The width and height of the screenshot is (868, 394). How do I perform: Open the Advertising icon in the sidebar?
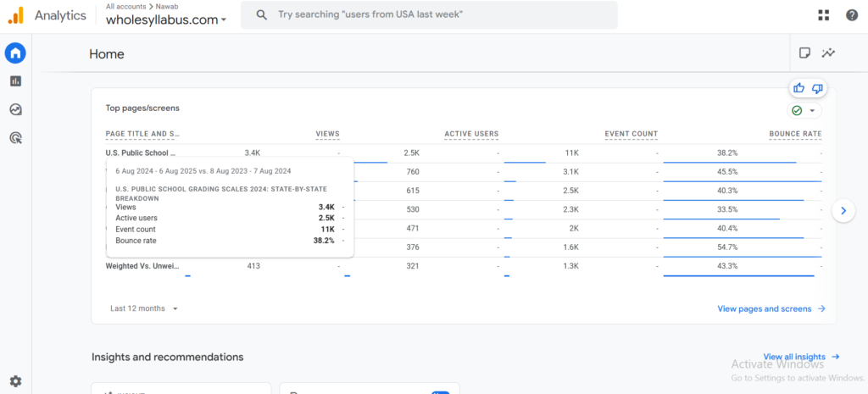coord(15,138)
